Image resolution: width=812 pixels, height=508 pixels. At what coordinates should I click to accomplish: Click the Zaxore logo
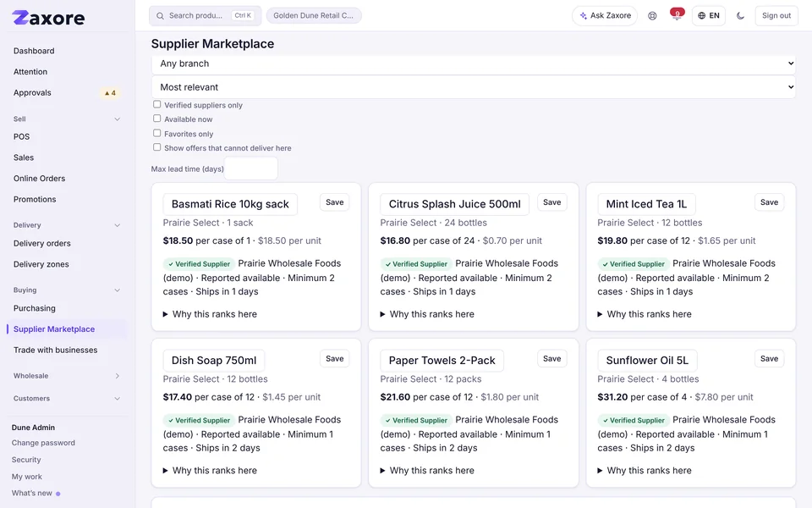point(48,18)
